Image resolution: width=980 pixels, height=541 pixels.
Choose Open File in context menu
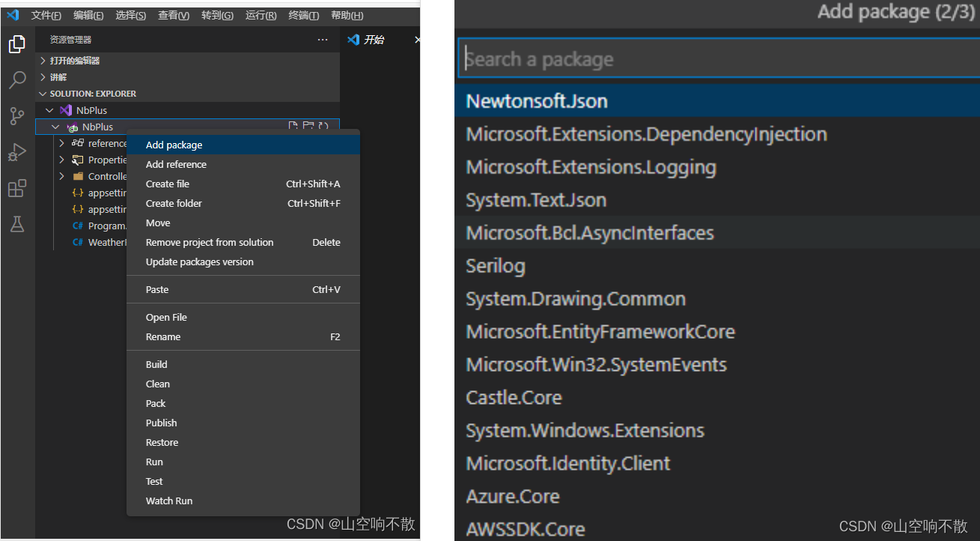tap(243, 317)
